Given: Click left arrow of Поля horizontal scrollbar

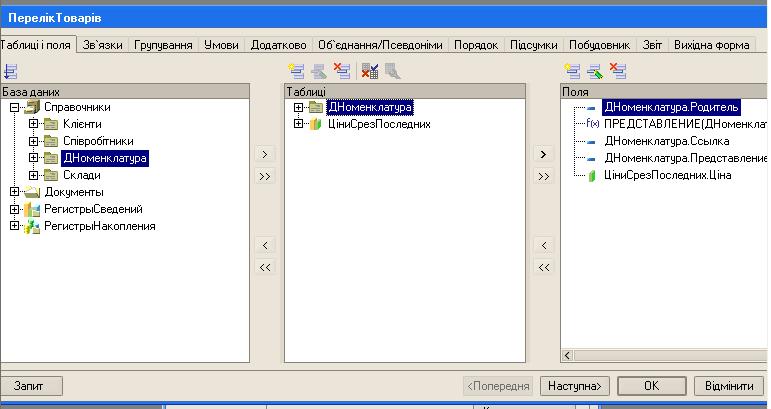Looking at the screenshot, I should point(567,355).
